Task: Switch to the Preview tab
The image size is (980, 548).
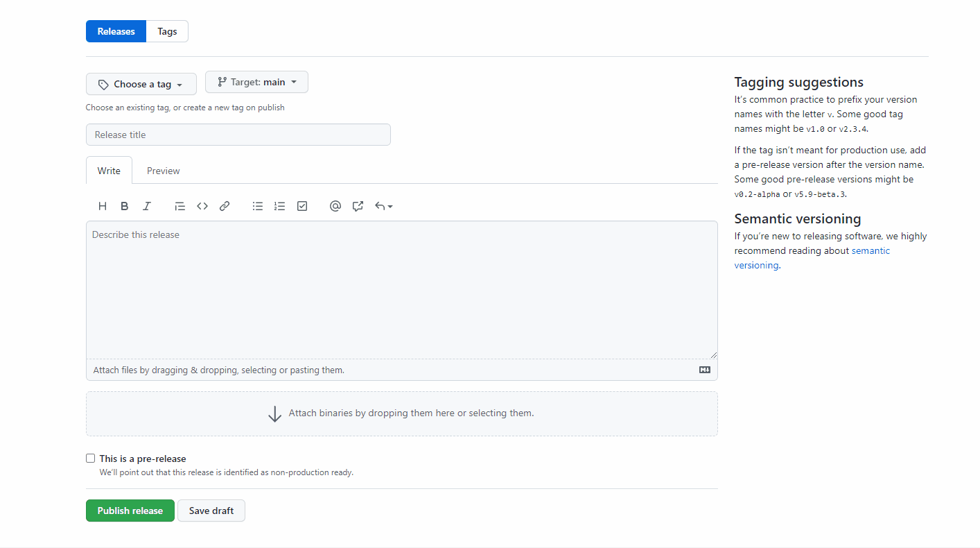Action: 163,170
